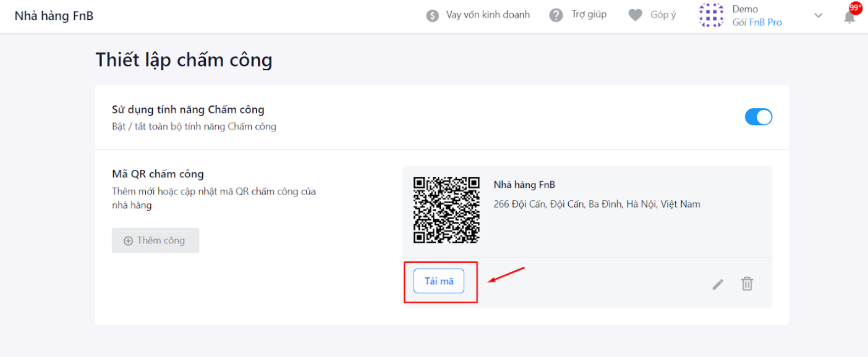Open notifications bell icon
The image size is (868, 357).
[x=849, y=17]
